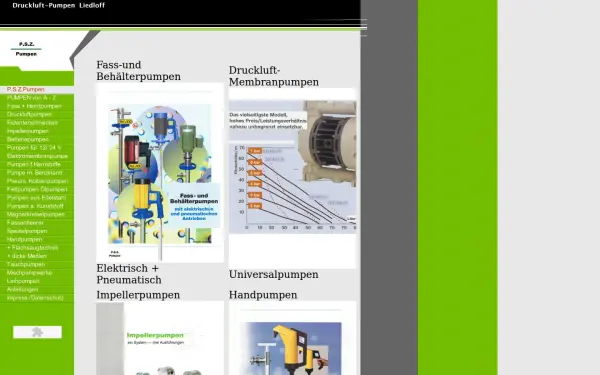This screenshot has width=600, height=375.
Task: Open Pumpe m. Benzinantr. entry
Action: point(37,173)
